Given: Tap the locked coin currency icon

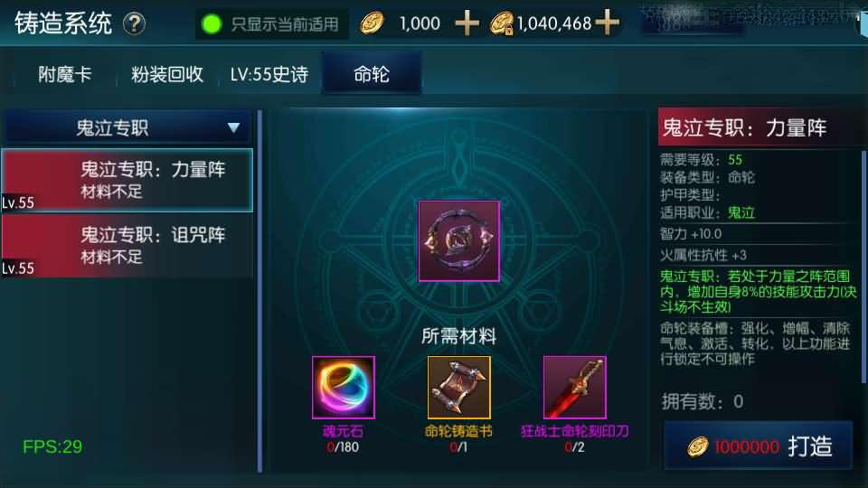Looking at the screenshot, I should [x=502, y=23].
